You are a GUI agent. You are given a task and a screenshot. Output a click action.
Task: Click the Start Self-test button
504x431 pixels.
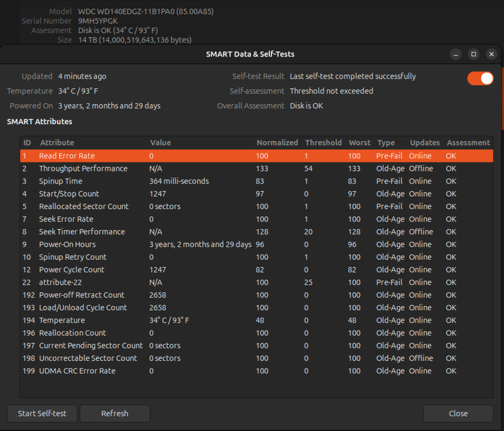tap(42, 413)
